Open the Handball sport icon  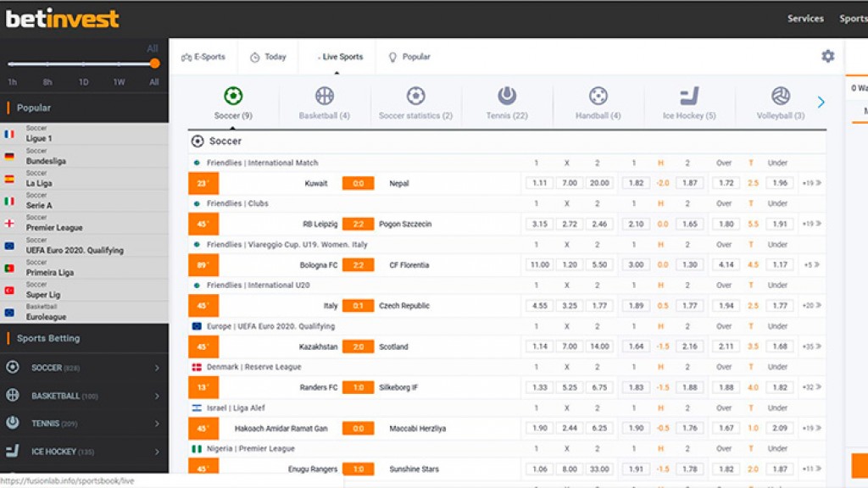[596, 96]
